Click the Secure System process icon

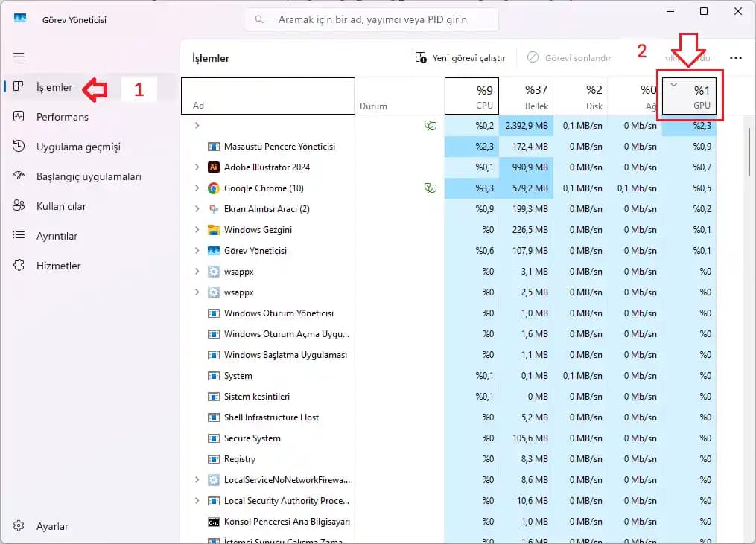pos(214,438)
